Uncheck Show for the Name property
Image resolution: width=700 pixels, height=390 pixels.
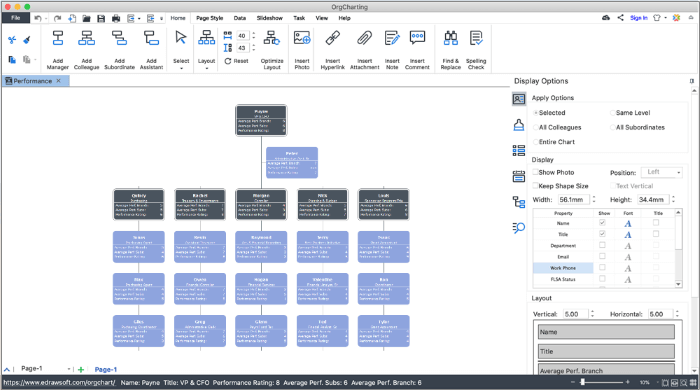coord(602,223)
